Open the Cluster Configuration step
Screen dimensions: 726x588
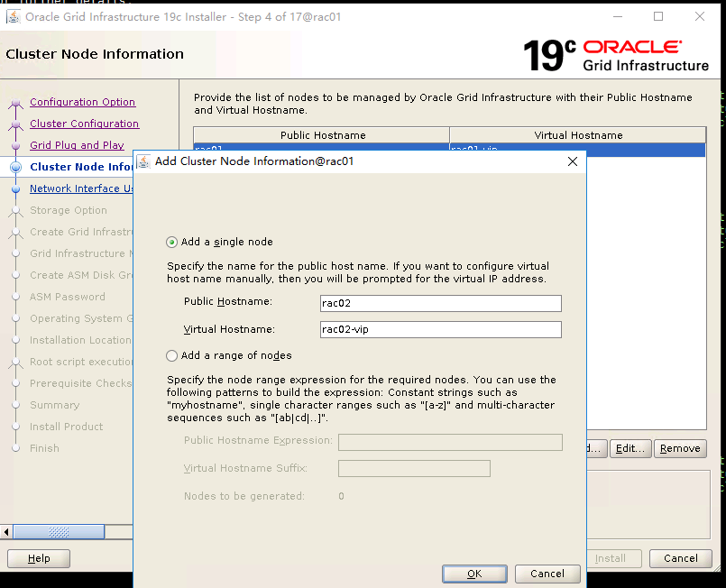pos(84,124)
